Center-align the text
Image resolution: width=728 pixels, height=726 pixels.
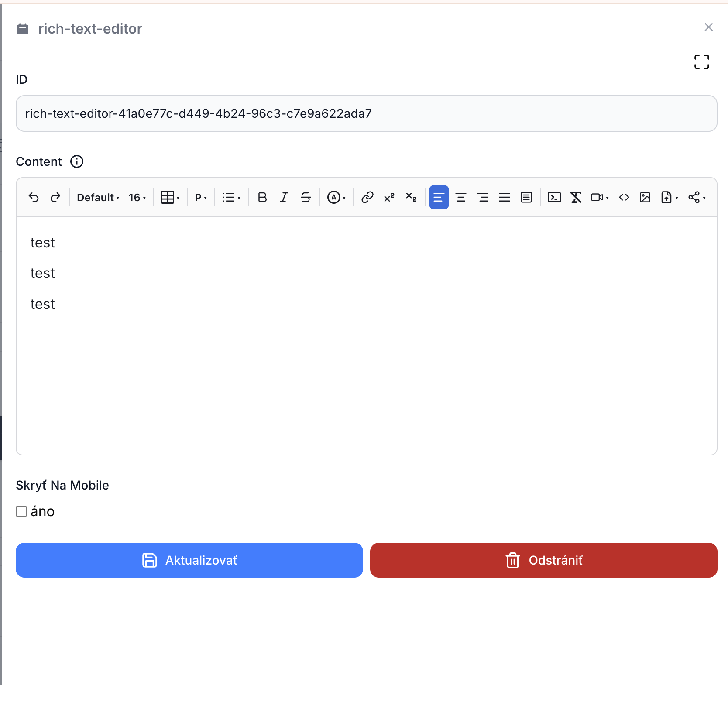461,198
